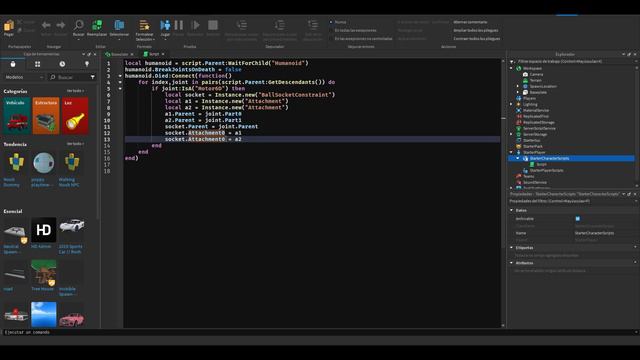Select the Workspace globe icon in Explorer
This screenshot has width=640, height=360.
(519, 69)
